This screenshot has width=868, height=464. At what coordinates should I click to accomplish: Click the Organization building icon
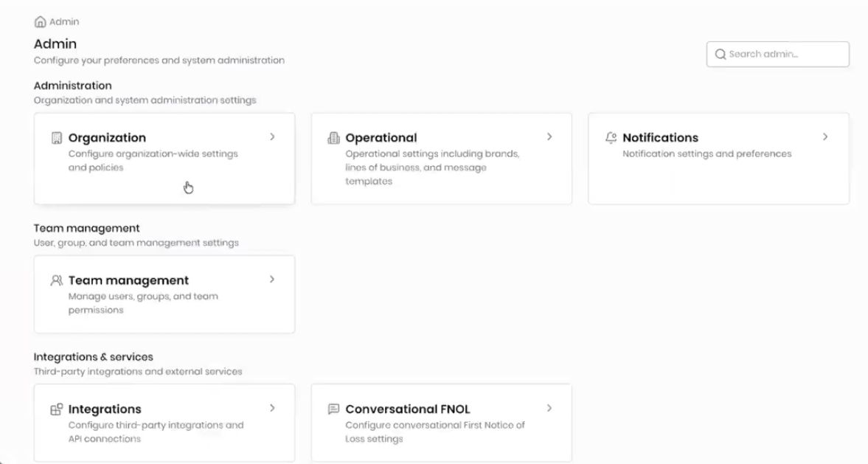pyautogui.click(x=57, y=138)
